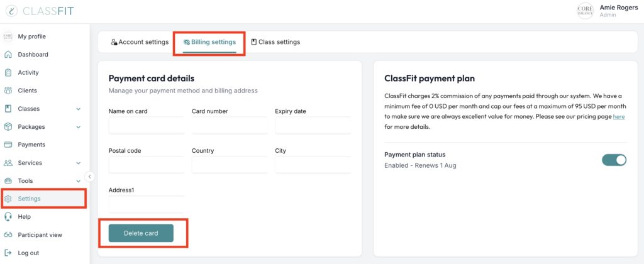Click the Billing settings tab icon
Screen dimensions: 644x264
(186, 42)
